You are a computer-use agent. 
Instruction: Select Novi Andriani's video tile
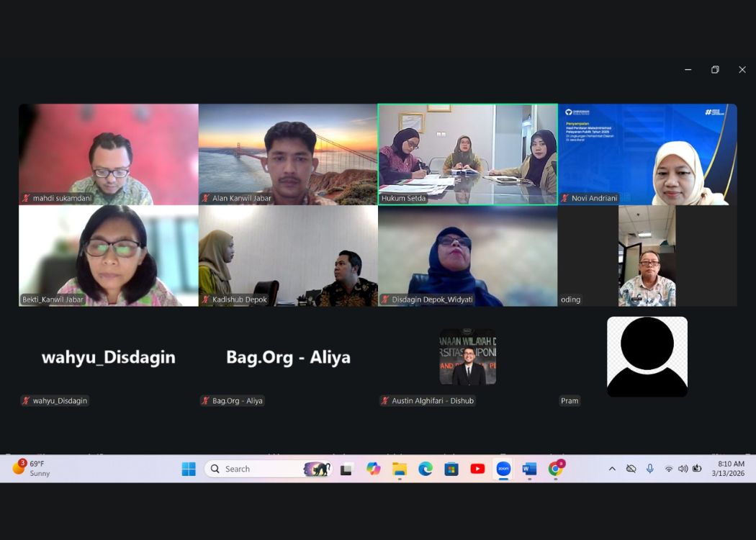(647, 154)
